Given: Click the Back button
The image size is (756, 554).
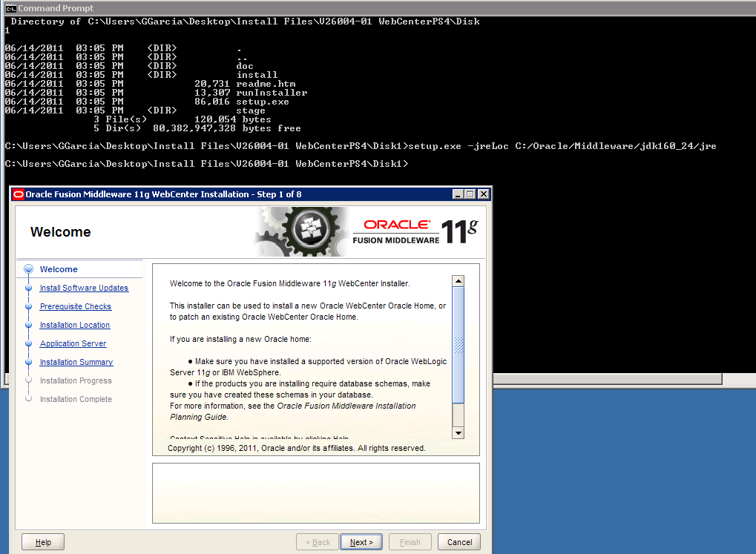Looking at the screenshot, I should click(317, 541).
